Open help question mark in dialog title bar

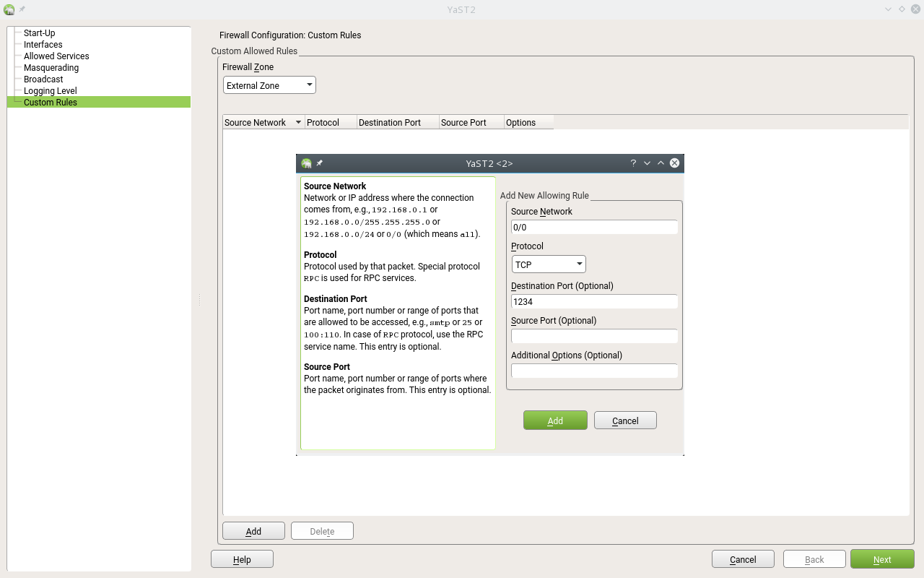[x=633, y=163]
